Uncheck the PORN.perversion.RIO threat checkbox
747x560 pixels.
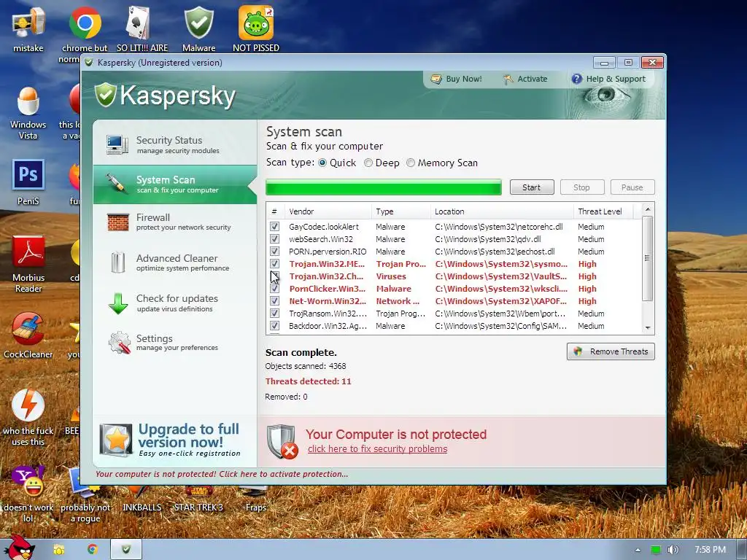coord(274,251)
